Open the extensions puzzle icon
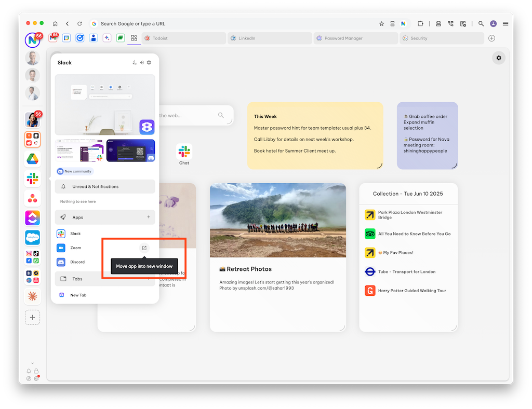 pyautogui.click(x=420, y=24)
